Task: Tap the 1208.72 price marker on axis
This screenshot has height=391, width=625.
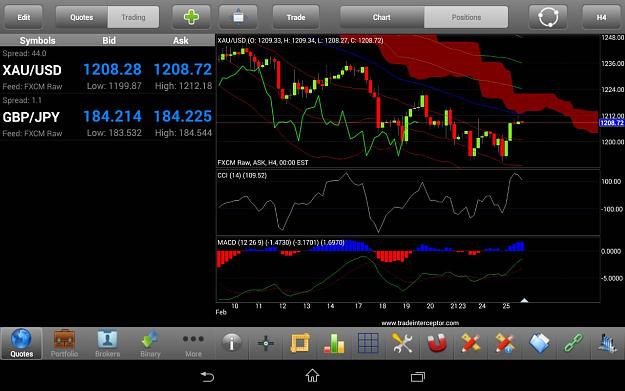Action: coord(611,123)
